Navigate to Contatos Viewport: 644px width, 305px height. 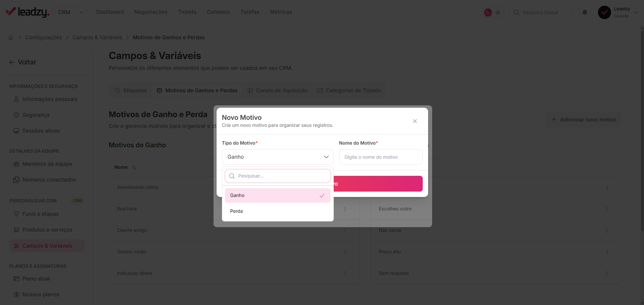[x=218, y=12]
